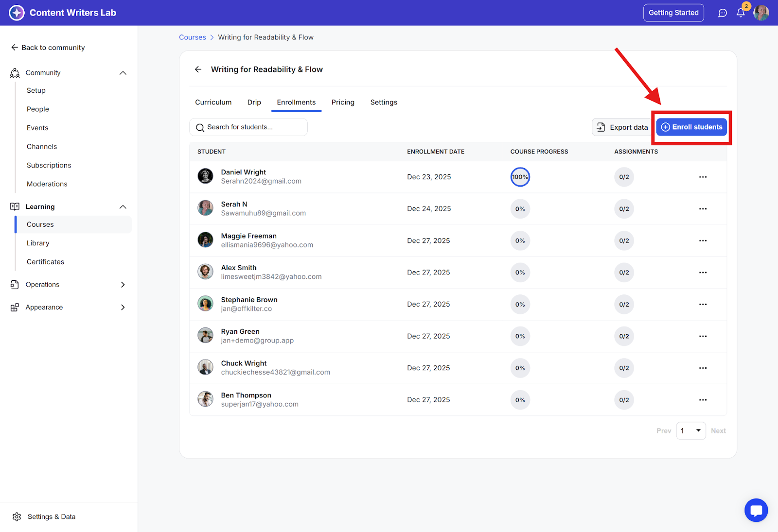Open row actions menu for Stephanie Brown
The width and height of the screenshot is (778, 532).
click(x=703, y=305)
